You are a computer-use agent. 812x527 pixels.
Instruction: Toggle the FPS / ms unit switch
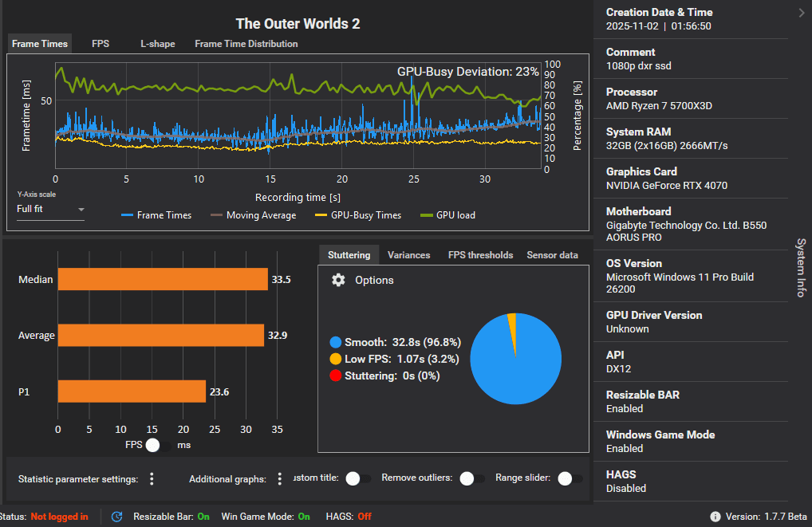click(x=157, y=445)
